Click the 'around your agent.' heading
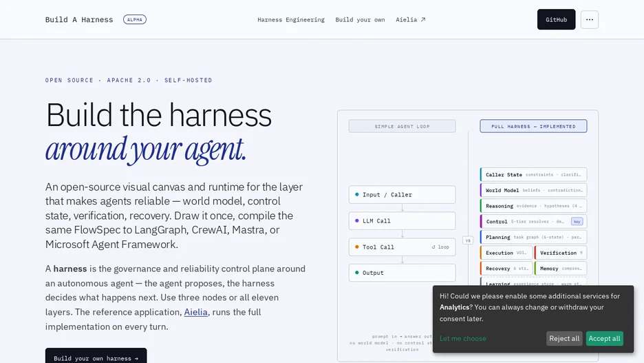This screenshot has height=363, width=644. point(146,149)
